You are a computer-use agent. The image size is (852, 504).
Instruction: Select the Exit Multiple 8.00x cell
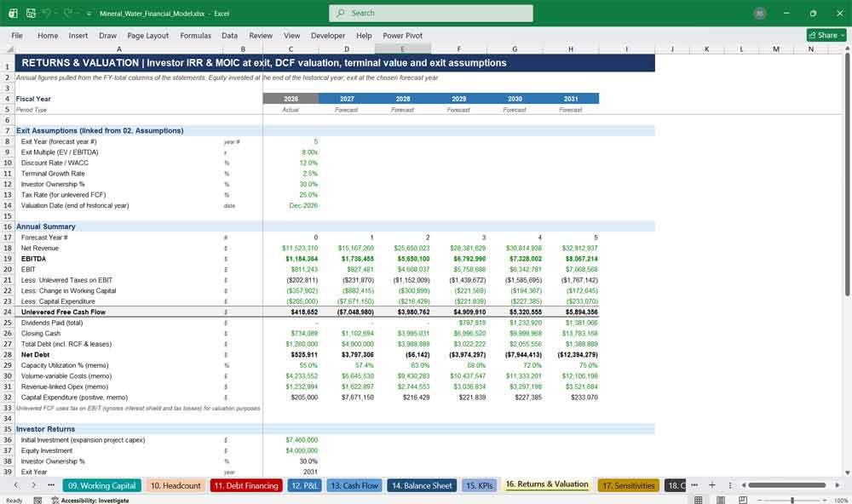[291, 152]
